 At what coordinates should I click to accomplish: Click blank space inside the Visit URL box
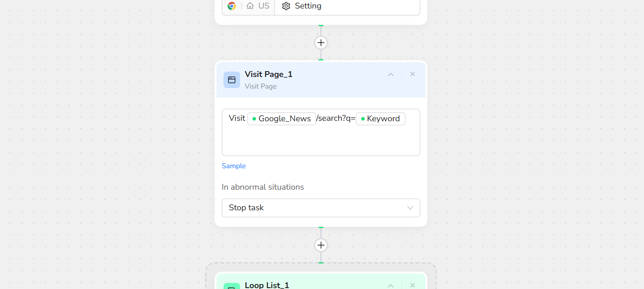[x=321, y=141]
